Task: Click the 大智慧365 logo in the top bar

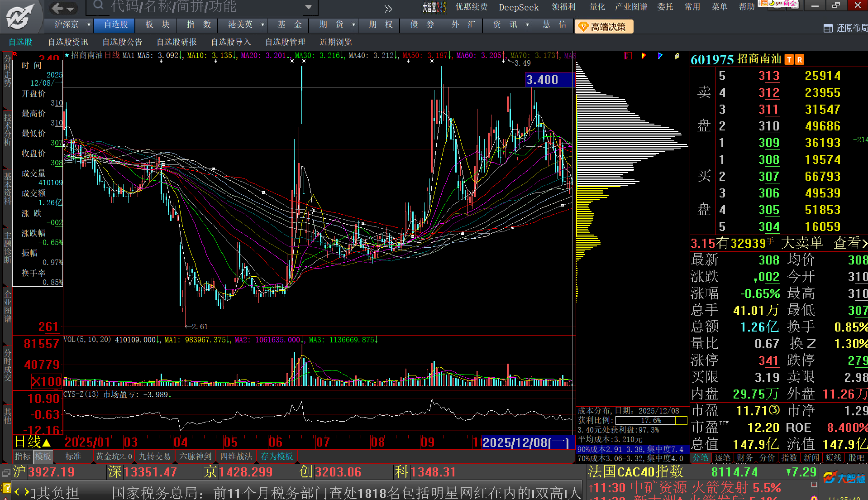Action: coord(434,7)
